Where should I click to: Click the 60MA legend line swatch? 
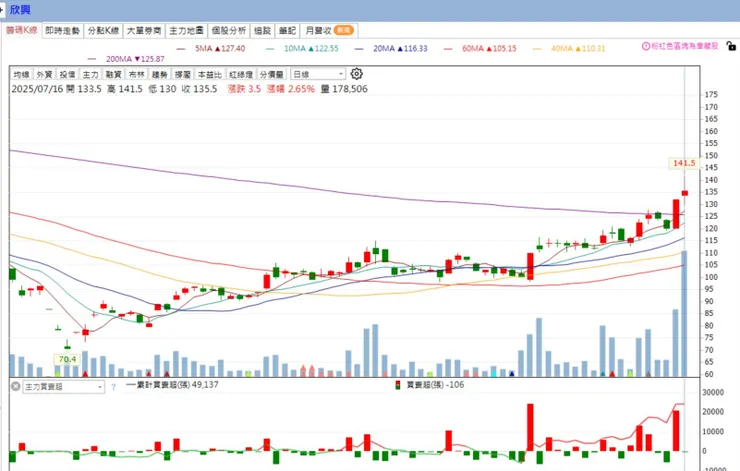pos(448,49)
